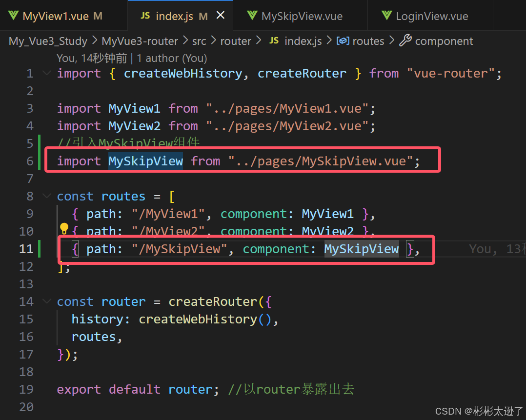Click routes variable name on line 8
This screenshot has height=420, width=526.
pyautogui.click(x=123, y=196)
